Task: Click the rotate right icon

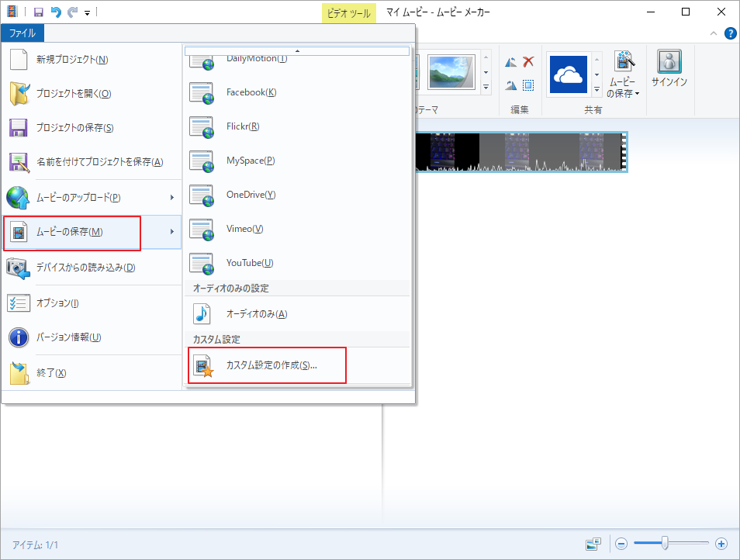Action: coord(510,85)
